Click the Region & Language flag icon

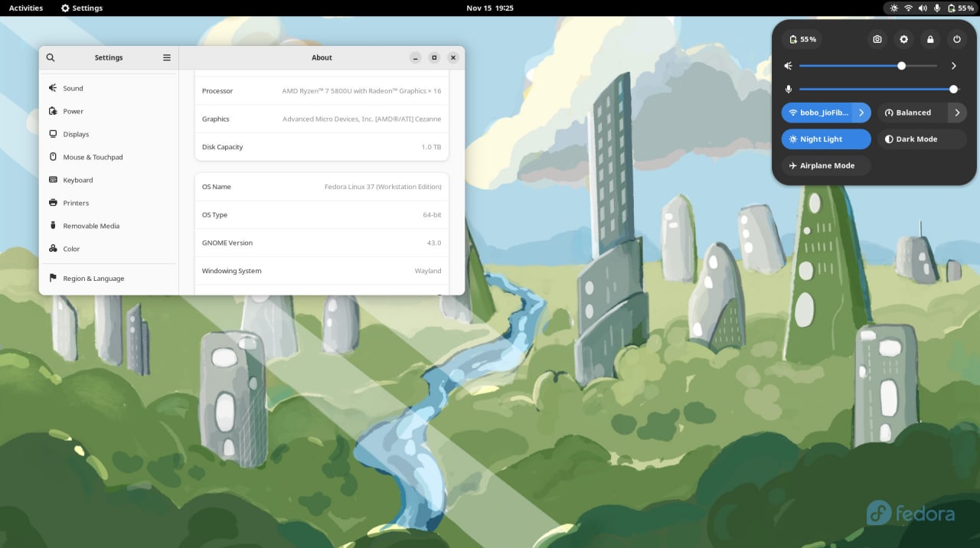[x=53, y=279]
